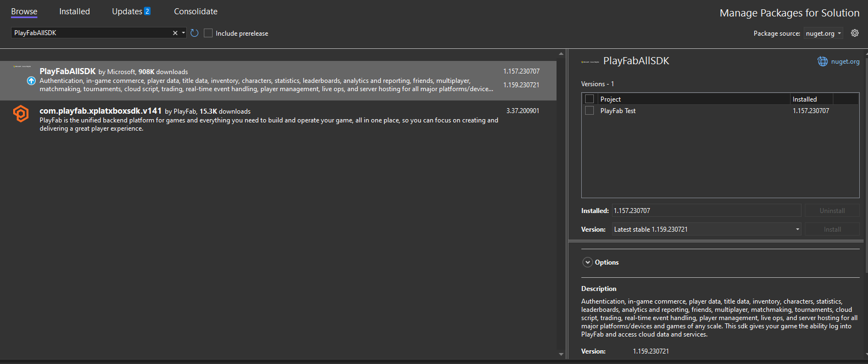This screenshot has width=868, height=364.
Task: Open the Package source dropdown
Action: click(823, 33)
